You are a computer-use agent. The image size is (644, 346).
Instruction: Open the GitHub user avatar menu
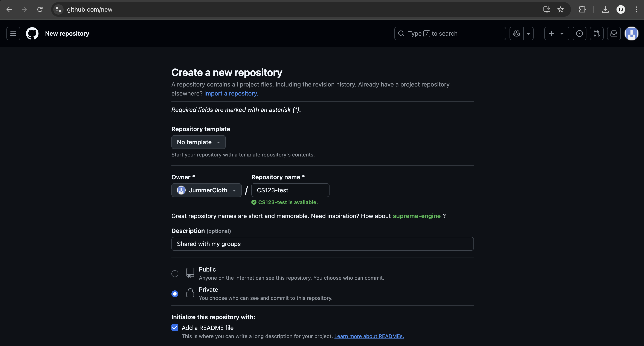pyautogui.click(x=631, y=33)
